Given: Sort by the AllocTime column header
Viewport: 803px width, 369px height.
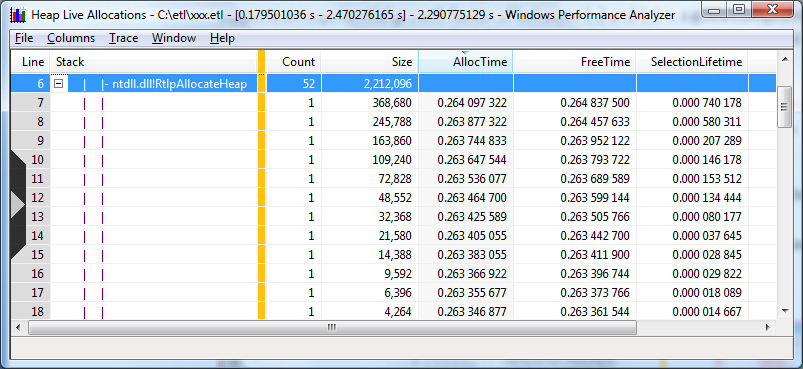Looking at the screenshot, I should pos(466,62).
